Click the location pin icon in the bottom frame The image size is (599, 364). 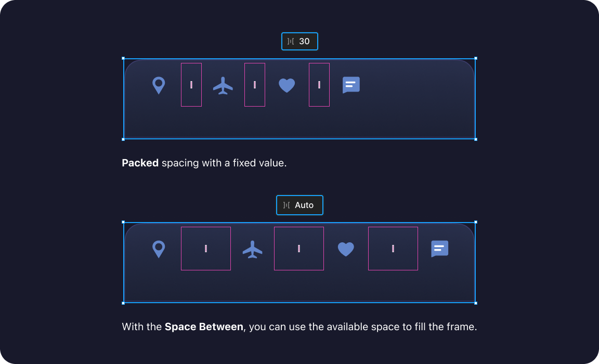tap(158, 248)
